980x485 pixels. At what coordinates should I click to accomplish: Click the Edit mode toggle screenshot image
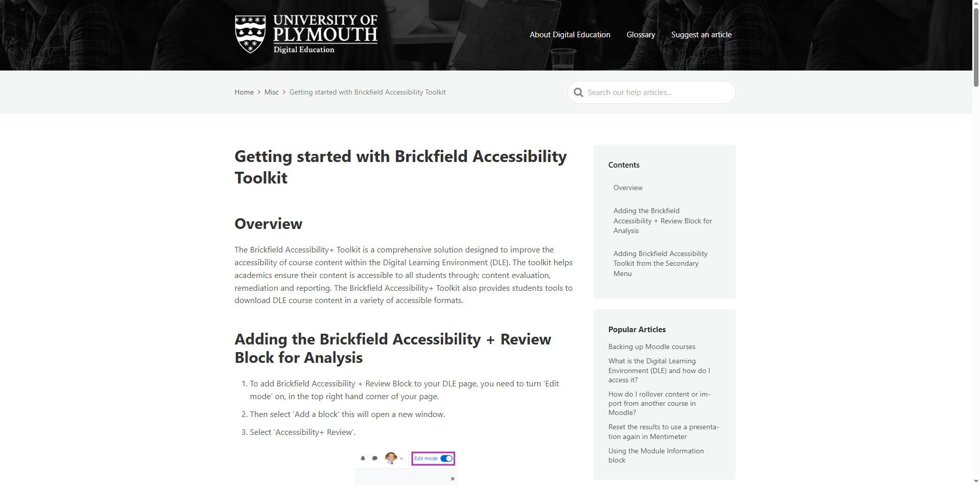[406, 468]
